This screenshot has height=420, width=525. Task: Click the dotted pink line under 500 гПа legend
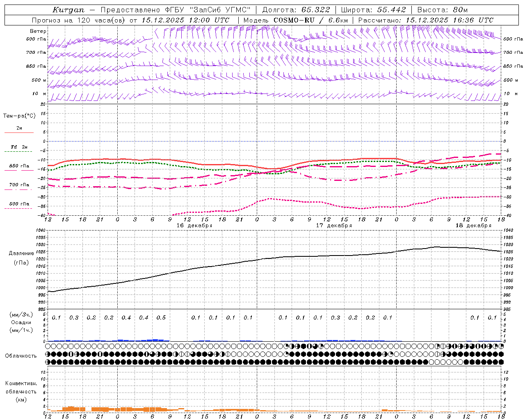pyautogui.click(x=18, y=209)
